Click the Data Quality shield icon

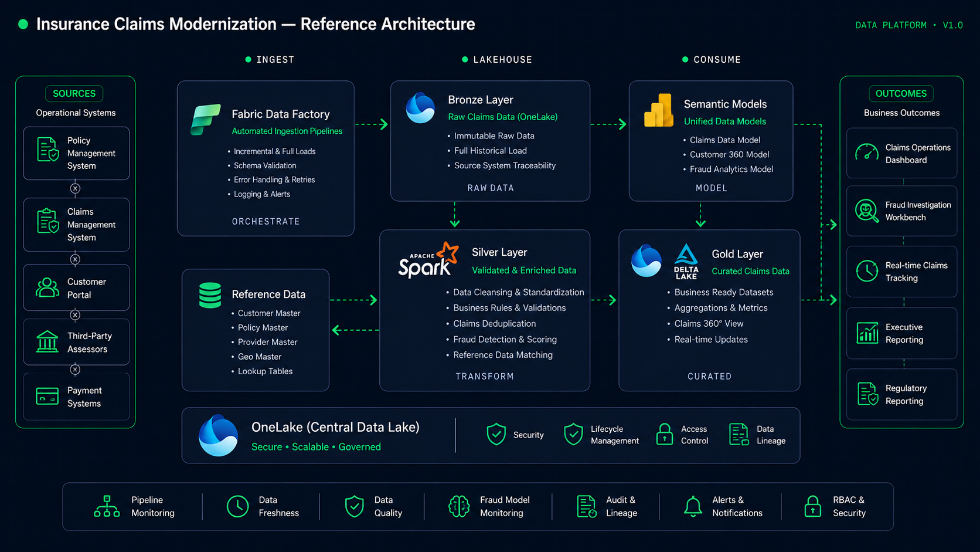[355, 506]
